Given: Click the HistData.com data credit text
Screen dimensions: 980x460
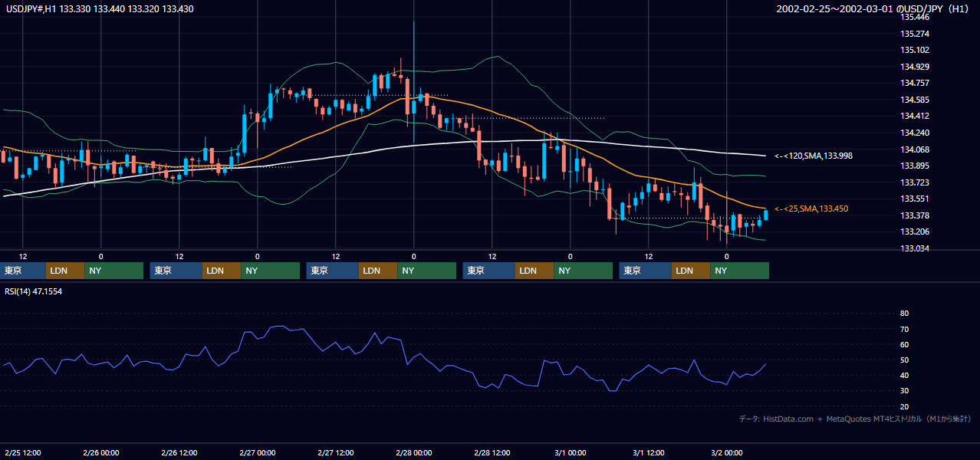Looking at the screenshot, I should (x=855, y=419).
